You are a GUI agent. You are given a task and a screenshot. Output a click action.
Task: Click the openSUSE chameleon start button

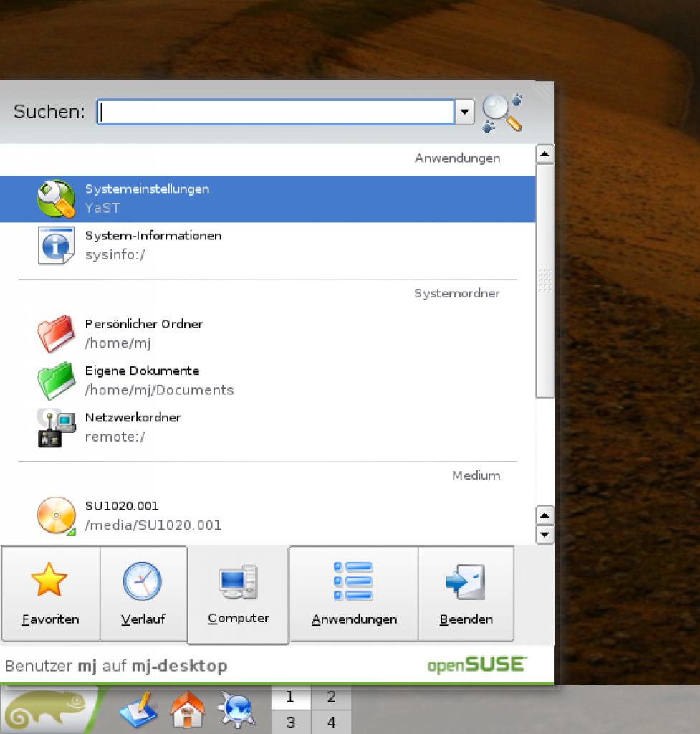(49, 710)
